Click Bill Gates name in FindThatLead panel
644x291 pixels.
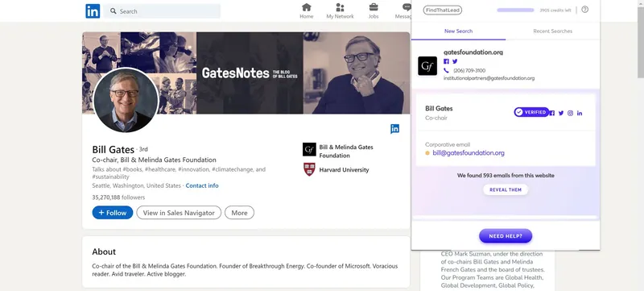(x=439, y=109)
